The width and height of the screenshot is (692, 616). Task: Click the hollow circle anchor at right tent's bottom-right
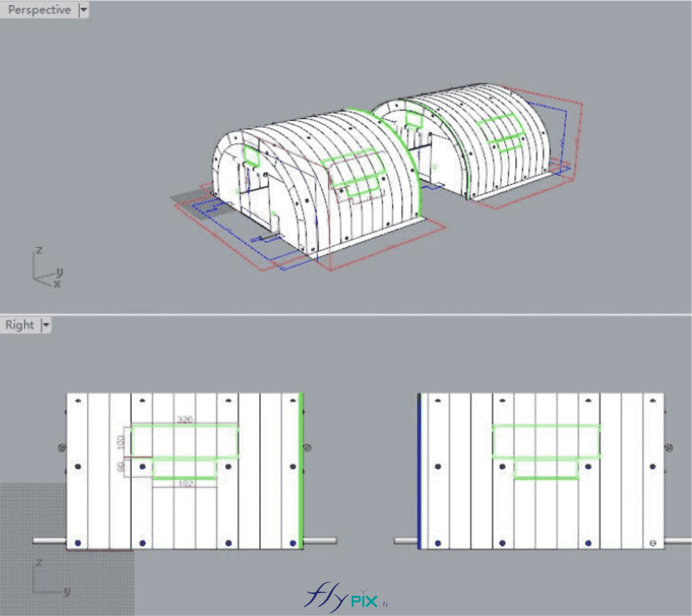[x=653, y=543]
